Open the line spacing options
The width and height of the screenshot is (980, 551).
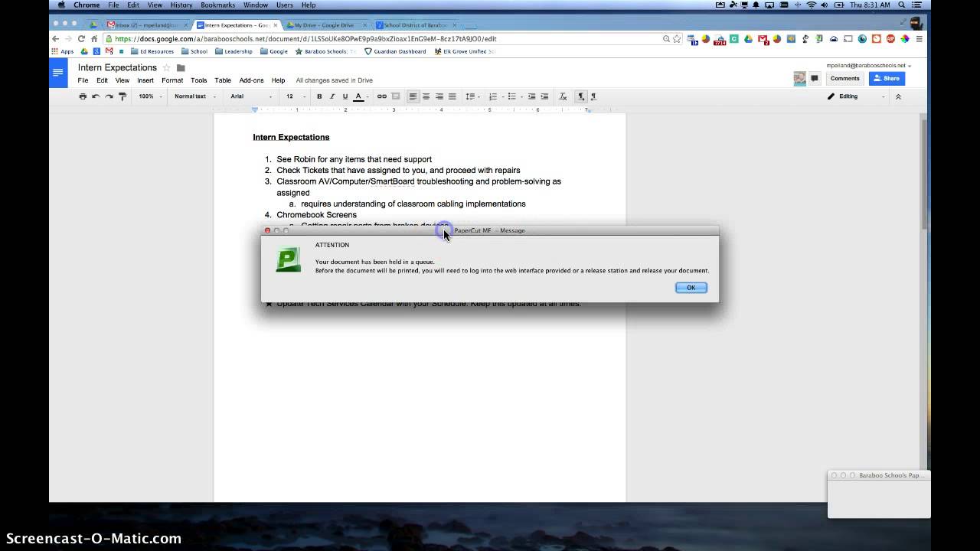click(x=472, y=96)
